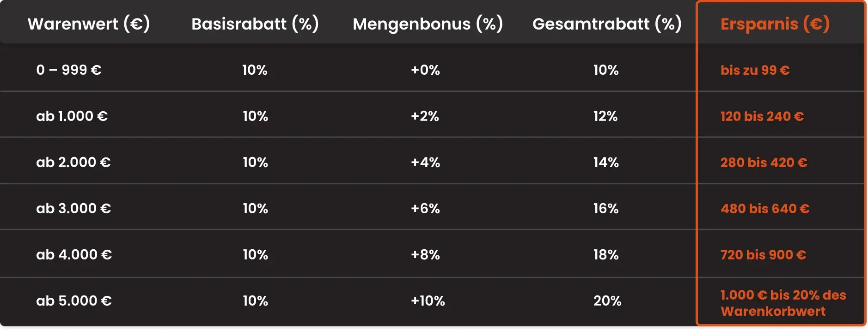Select the "0 – 999 €" cell
868x331 pixels.
(x=69, y=70)
